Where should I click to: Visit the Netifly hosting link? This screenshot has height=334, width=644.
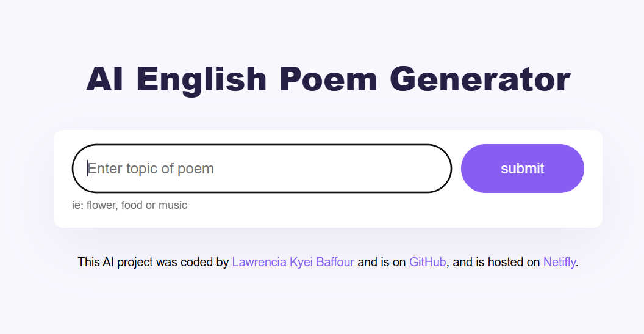point(559,263)
